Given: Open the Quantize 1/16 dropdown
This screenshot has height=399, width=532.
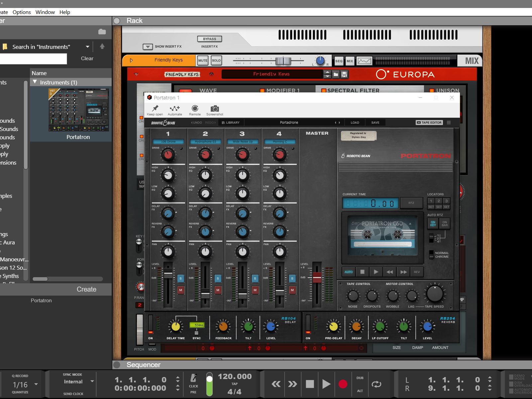Looking at the screenshot, I should 36,384.
